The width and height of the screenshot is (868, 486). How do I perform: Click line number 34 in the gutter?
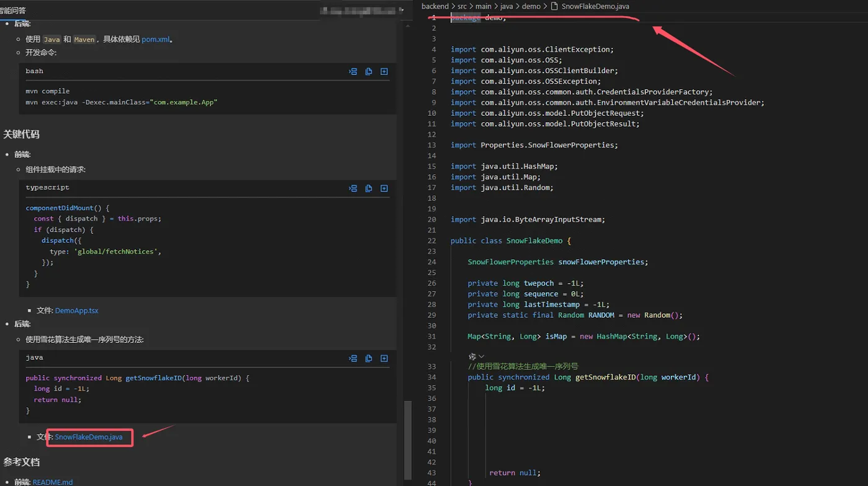point(432,377)
